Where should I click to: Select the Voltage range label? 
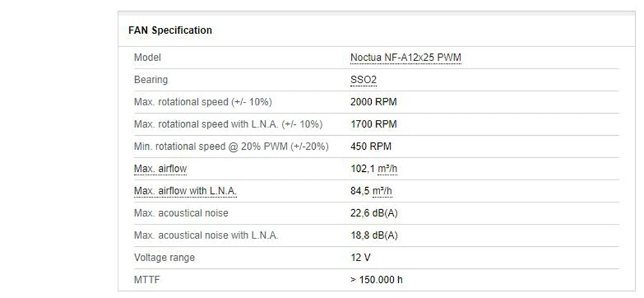pos(164,258)
